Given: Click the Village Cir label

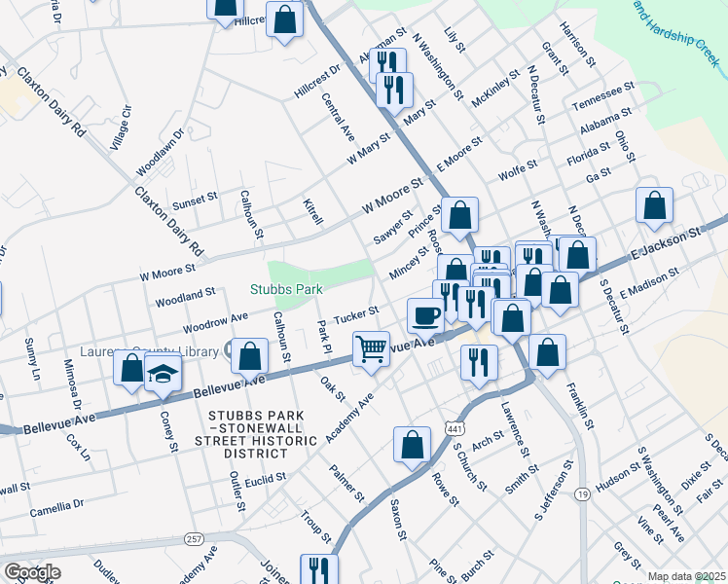Looking at the screenshot, I should [x=121, y=128].
